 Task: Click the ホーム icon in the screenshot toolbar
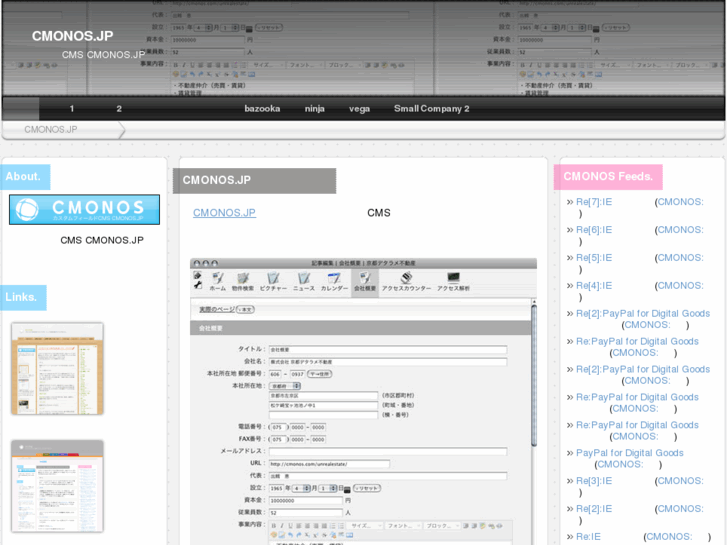coord(216,281)
